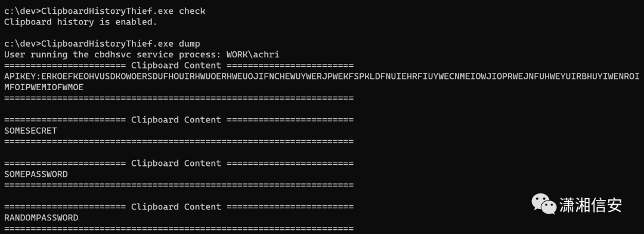The width and height of the screenshot is (644, 234).
Task: Click 'Clipboard history is enabled.' output line
Action: coord(80,22)
